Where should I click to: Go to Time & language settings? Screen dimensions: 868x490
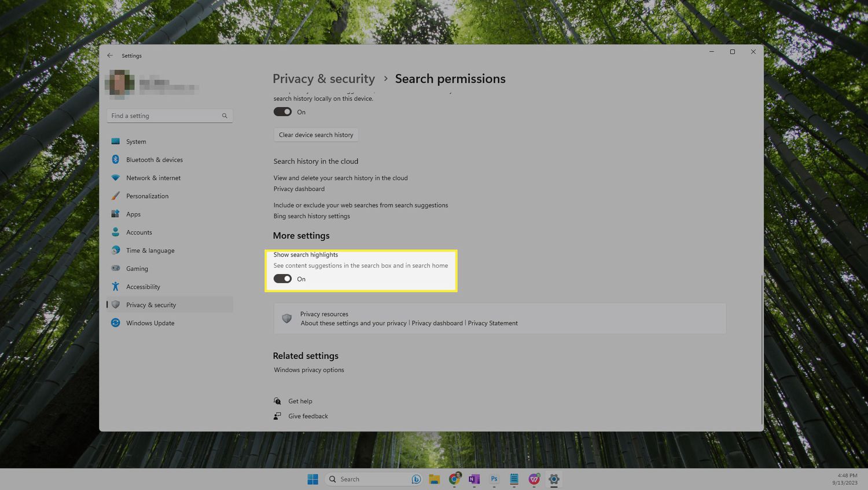click(150, 251)
